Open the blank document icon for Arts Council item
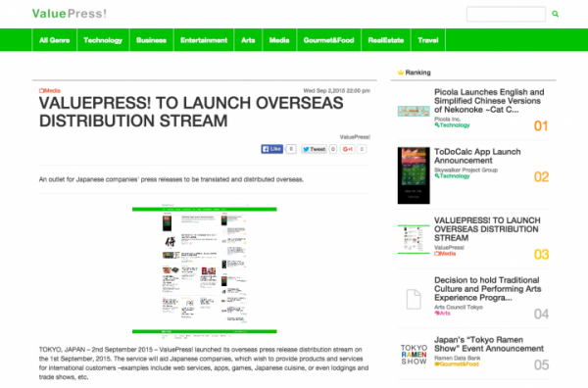Image resolution: width=588 pixels, height=388 pixels. 414,299
